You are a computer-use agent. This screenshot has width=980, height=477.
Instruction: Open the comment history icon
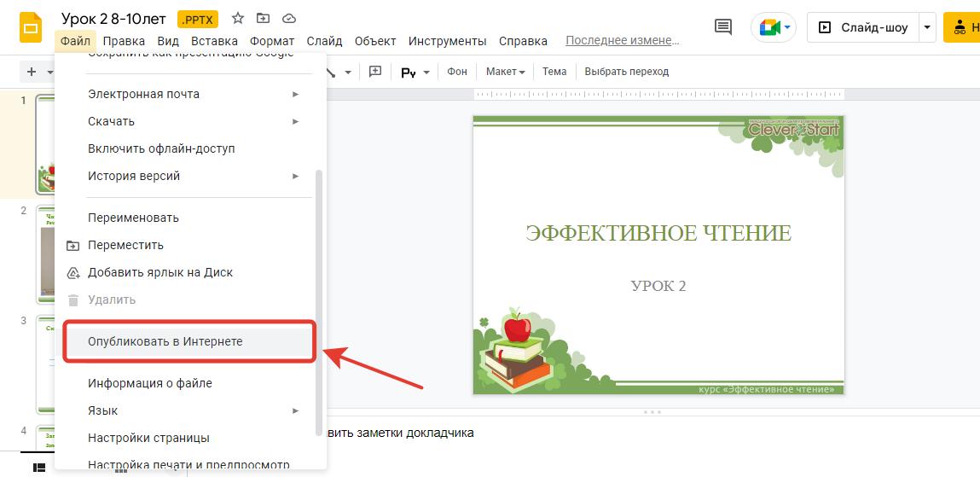click(x=723, y=27)
